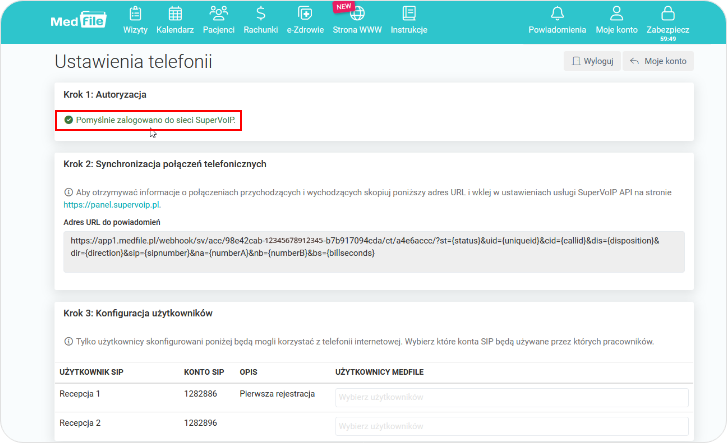Open the Instrukcje book icon
The height and width of the screenshot is (443, 727).
(408, 14)
